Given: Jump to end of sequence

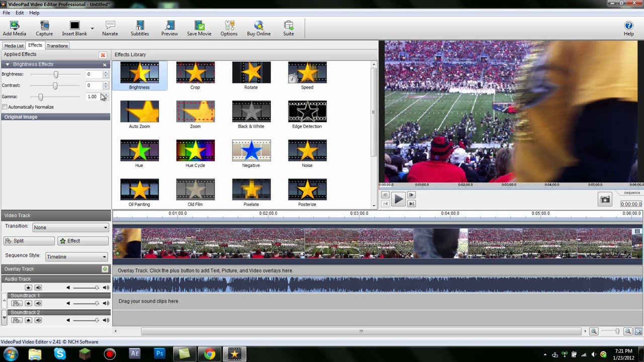Looking at the screenshot, I should 411,204.
